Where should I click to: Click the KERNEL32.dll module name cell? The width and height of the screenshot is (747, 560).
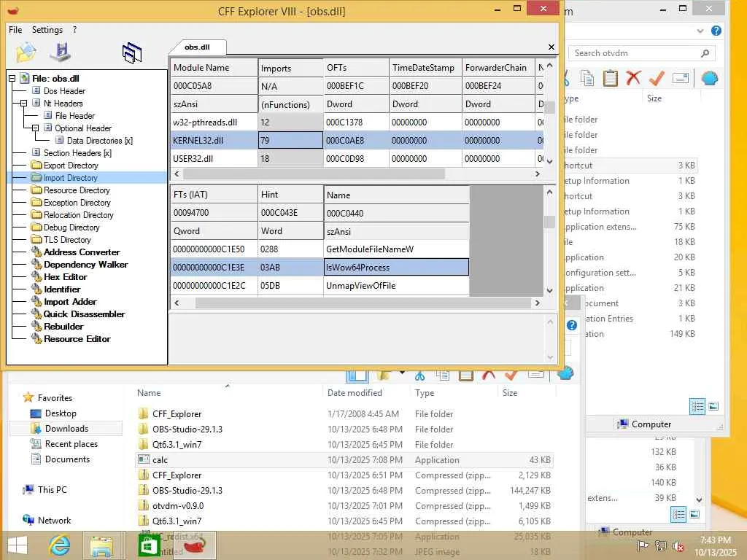coord(214,141)
